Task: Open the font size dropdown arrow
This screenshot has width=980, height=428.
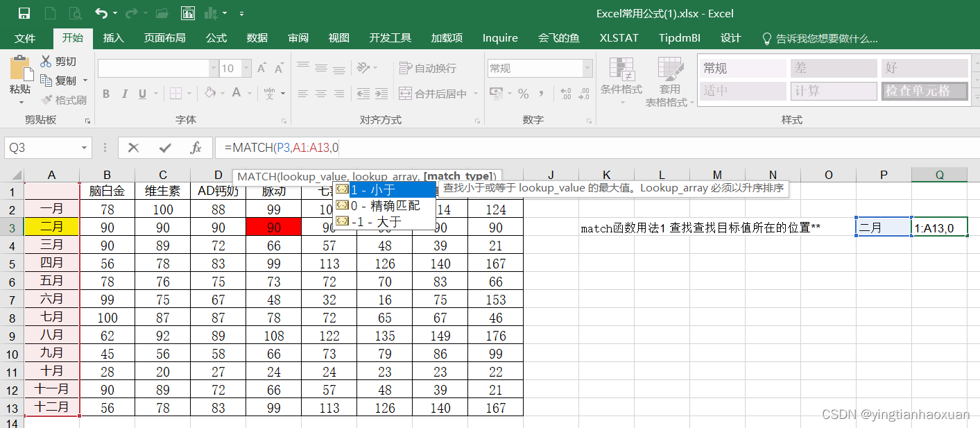Action: click(x=247, y=68)
